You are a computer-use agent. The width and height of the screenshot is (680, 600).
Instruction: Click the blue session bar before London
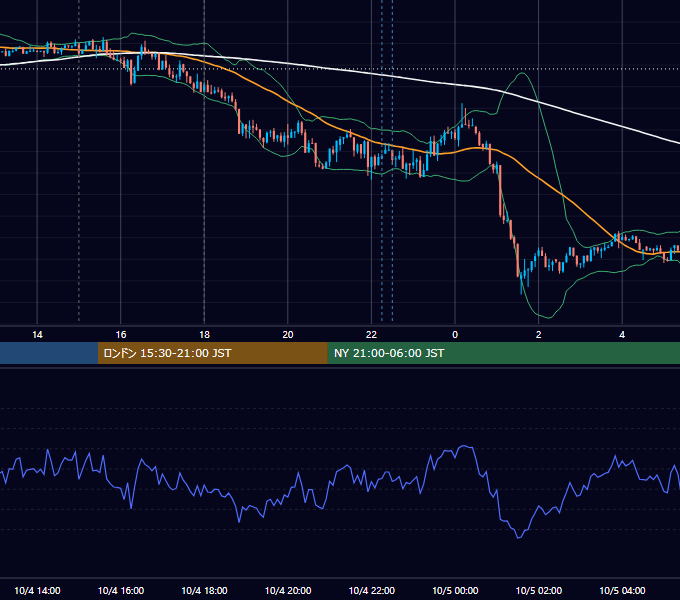(x=49, y=353)
